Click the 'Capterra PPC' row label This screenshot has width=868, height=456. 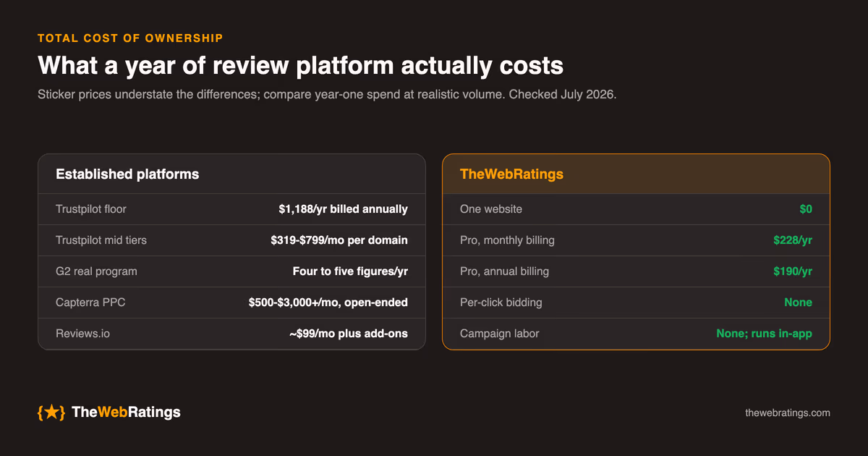tap(90, 303)
